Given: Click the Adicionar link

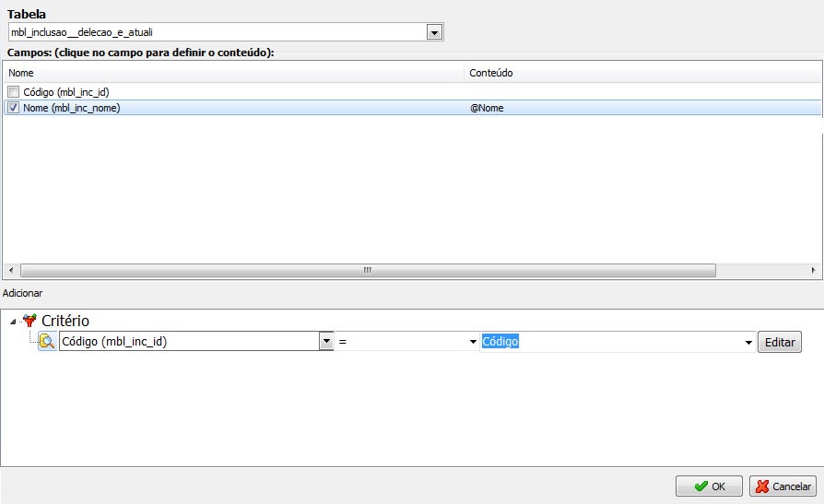Looking at the screenshot, I should coord(22,292).
